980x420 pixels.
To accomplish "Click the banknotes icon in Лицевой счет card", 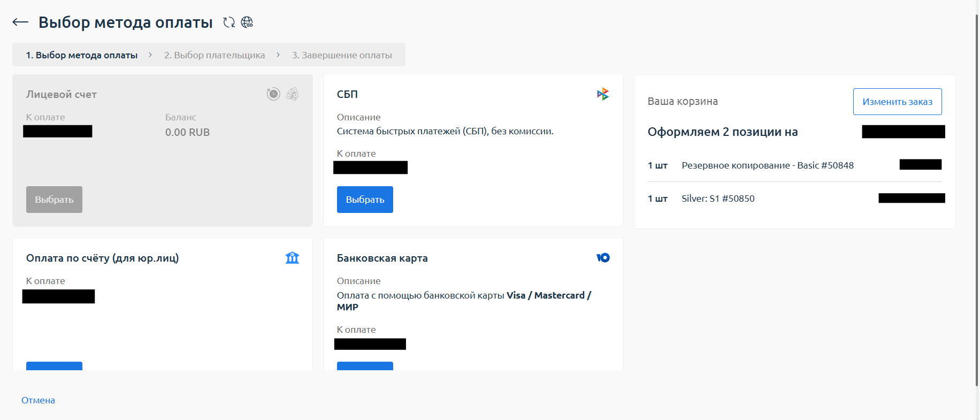I will 292,94.
